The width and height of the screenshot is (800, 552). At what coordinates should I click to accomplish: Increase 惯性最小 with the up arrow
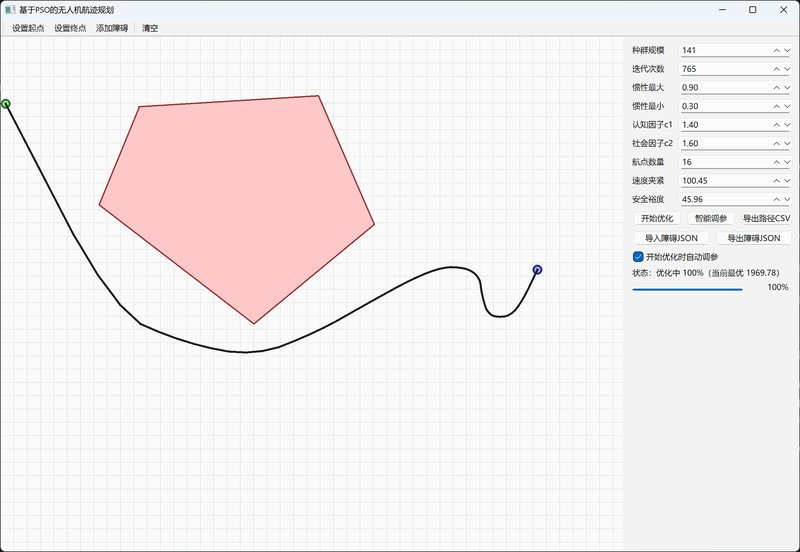pyautogui.click(x=776, y=106)
